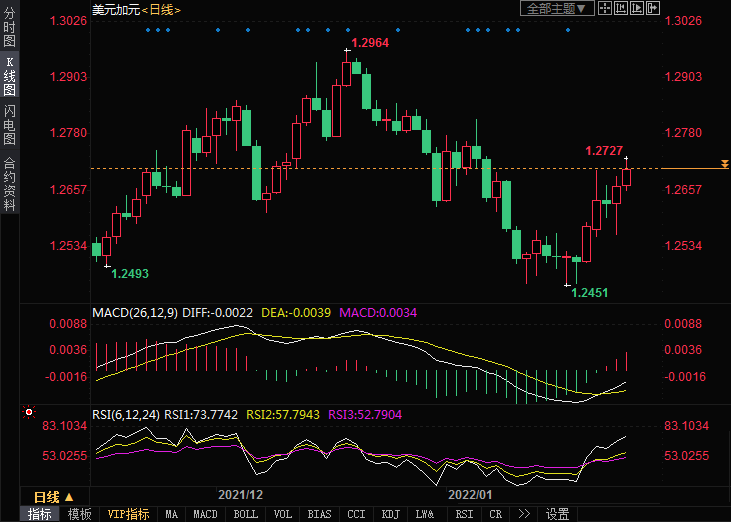Toggle the MACD indicator button
Image resolution: width=731 pixels, height=522 pixels.
tap(205, 514)
